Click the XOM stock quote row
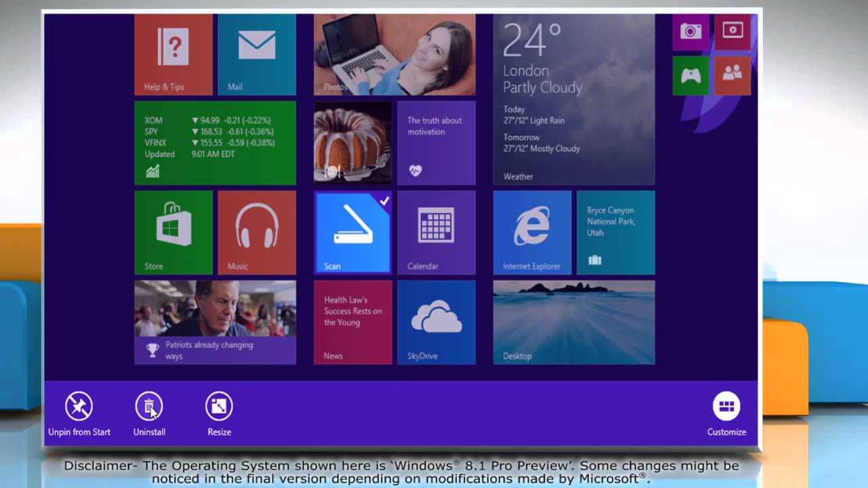868x488 pixels. click(x=209, y=121)
